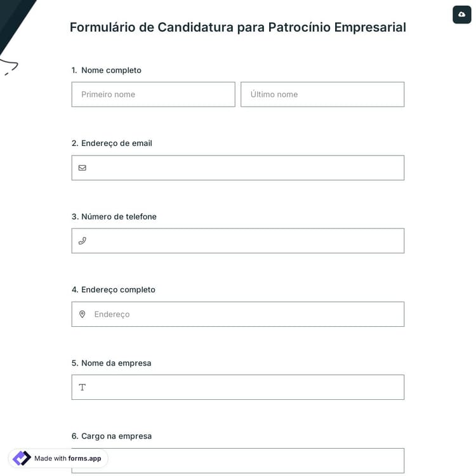Click into the Nome da empresa field

coord(244,387)
